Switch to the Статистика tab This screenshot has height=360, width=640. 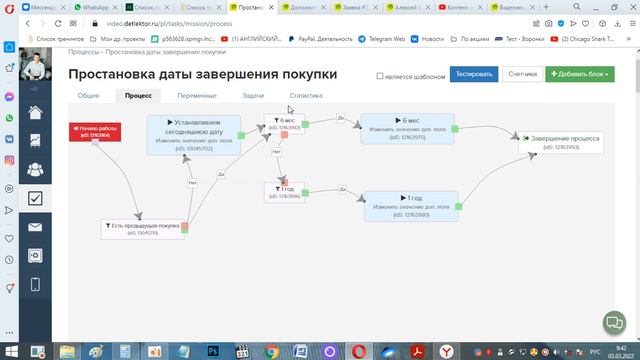point(306,96)
